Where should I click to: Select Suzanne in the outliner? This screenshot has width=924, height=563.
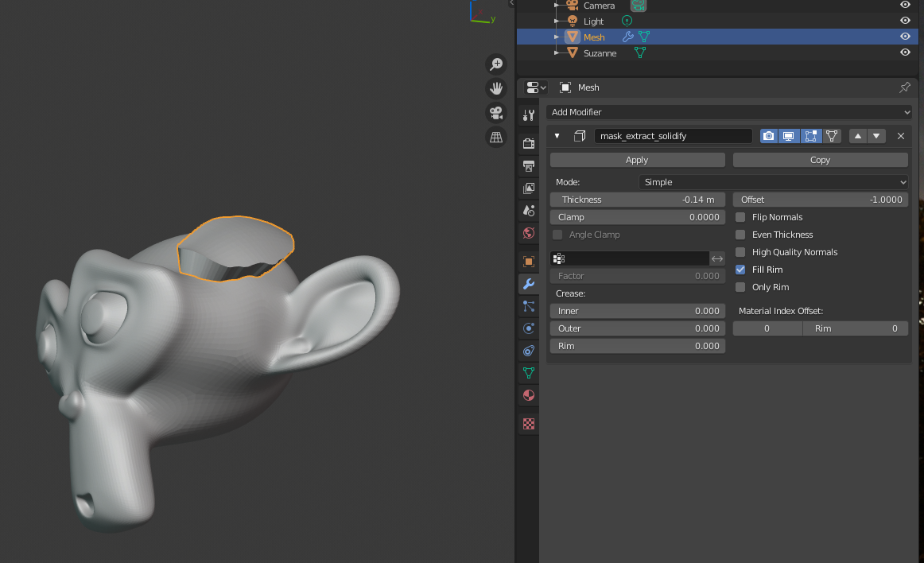click(x=600, y=53)
